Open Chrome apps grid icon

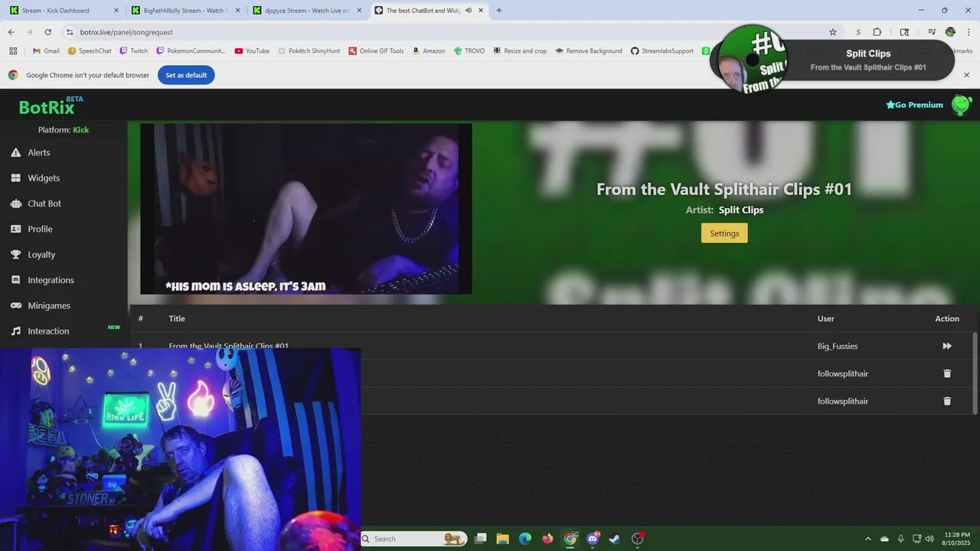13,51
